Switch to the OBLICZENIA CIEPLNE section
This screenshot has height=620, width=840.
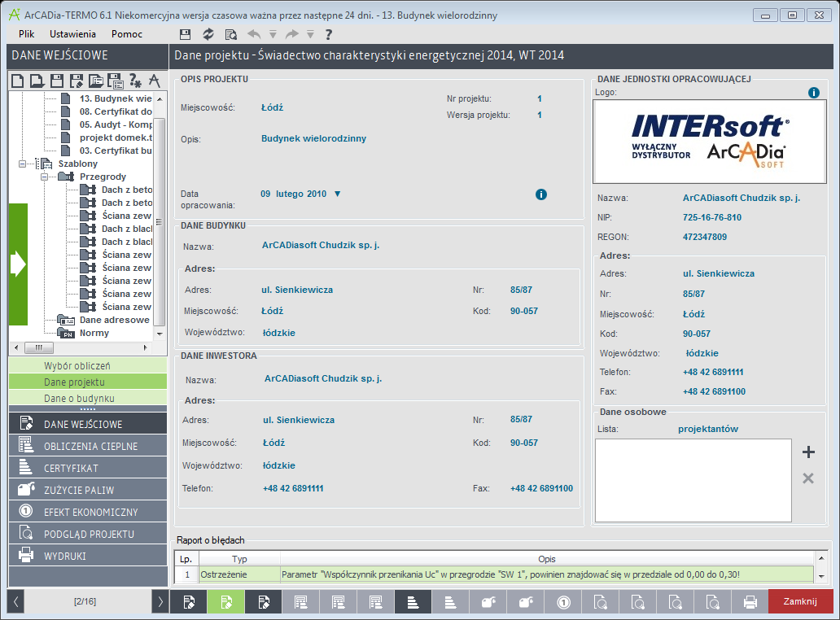click(x=88, y=446)
